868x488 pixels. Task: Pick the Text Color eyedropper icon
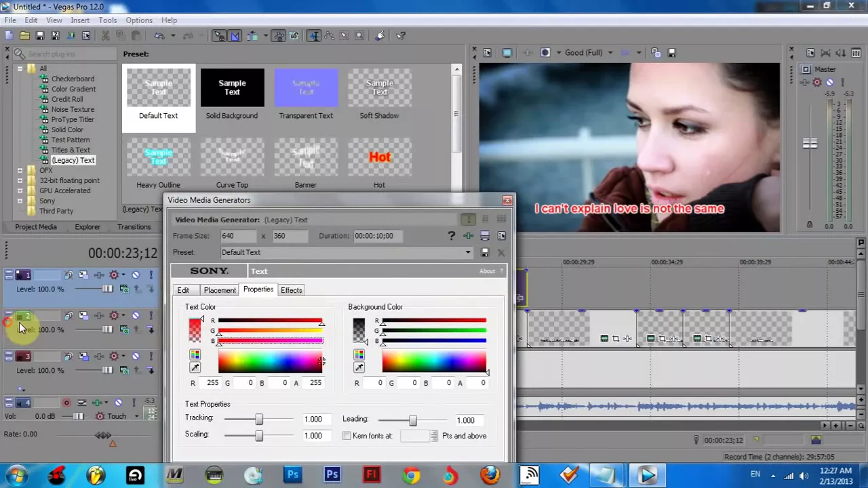[195, 367]
